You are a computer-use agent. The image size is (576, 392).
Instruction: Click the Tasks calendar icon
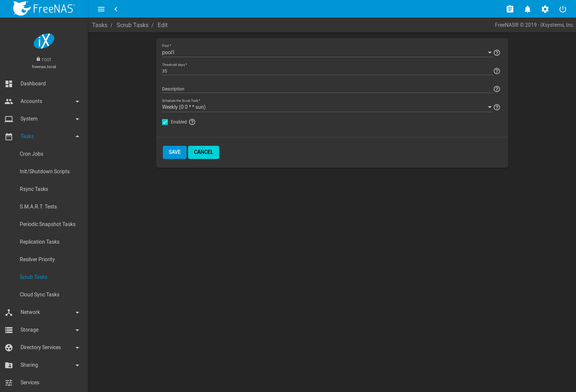[9, 137]
